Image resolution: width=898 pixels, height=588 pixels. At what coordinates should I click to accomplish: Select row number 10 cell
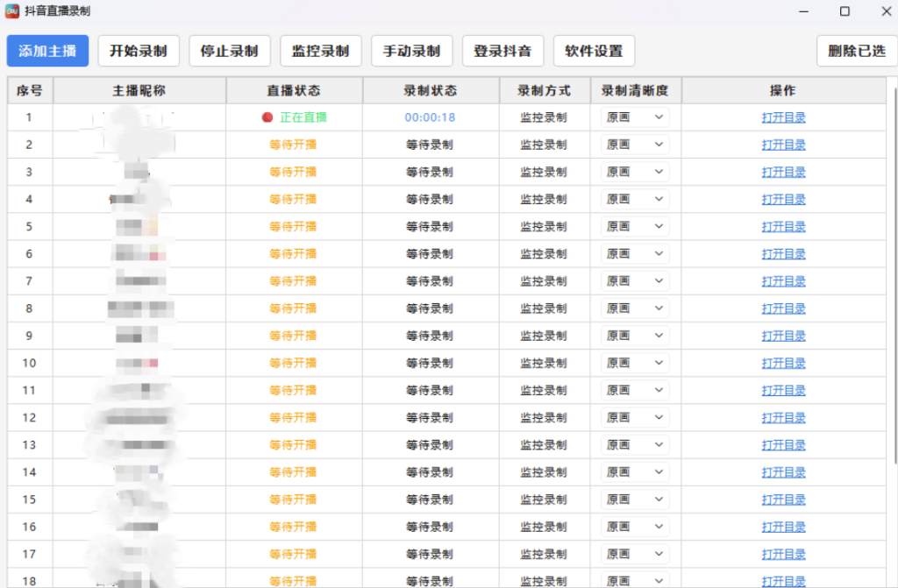coord(29,363)
